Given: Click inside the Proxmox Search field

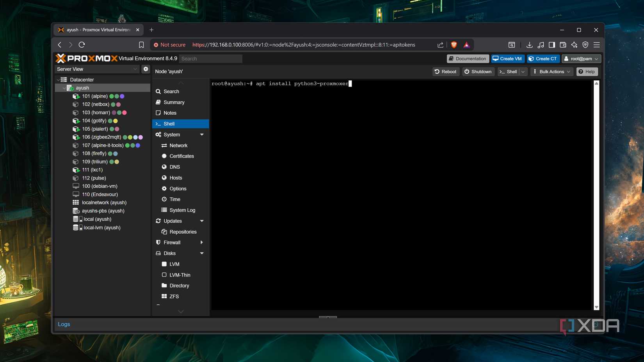Looking at the screenshot, I should click(211, 58).
